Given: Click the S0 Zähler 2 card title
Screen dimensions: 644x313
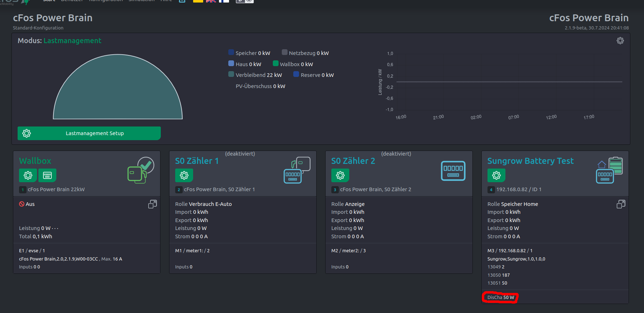Looking at the screenshot, I should [353, 161].
